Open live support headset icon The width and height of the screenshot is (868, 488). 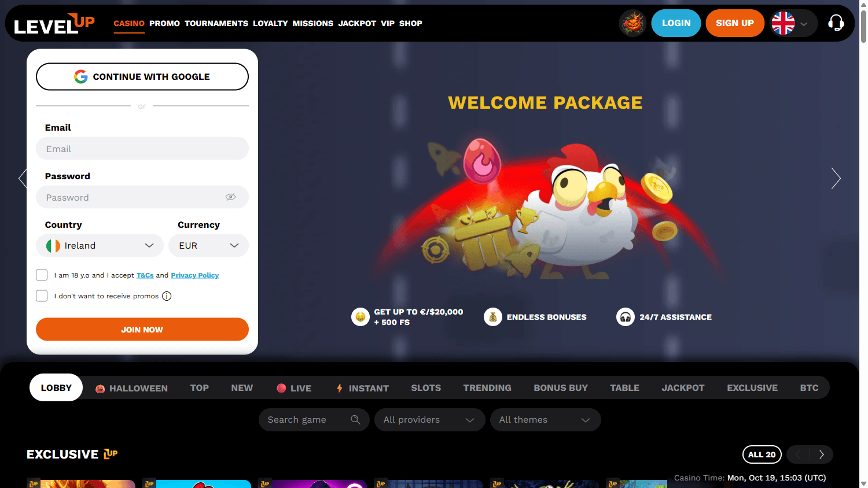click(836, 23)
